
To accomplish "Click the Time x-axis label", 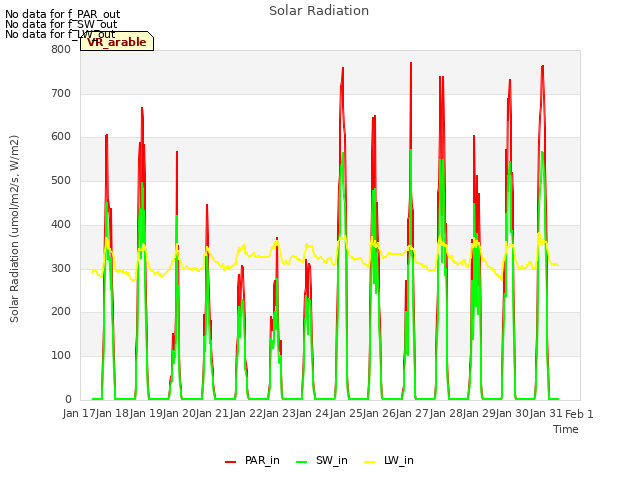I will coord(565,429).
